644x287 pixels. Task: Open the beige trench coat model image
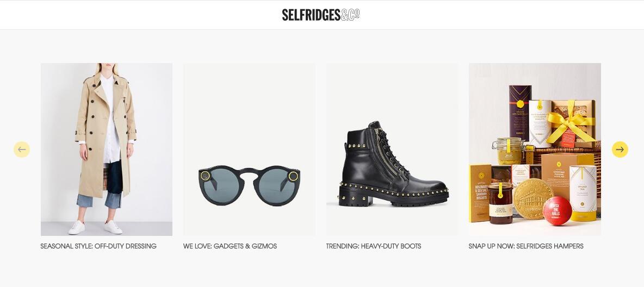click(107, 149)
